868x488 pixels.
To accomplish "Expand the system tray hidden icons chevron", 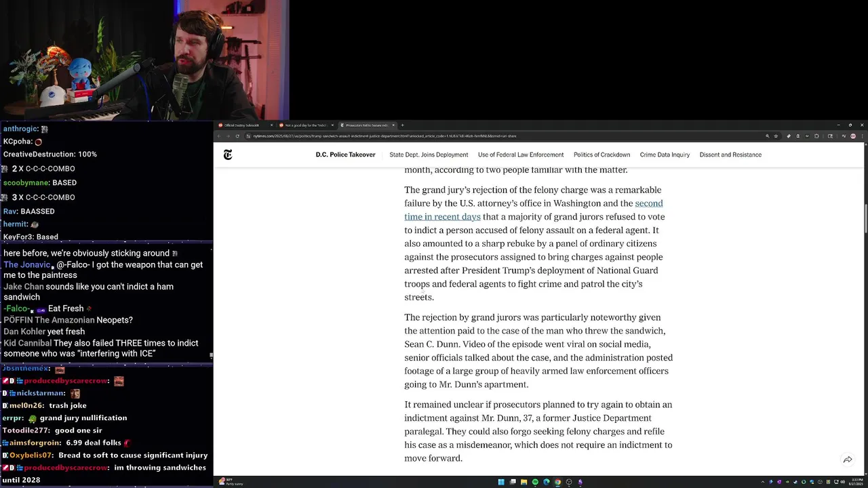I will click(x=763, y=482).
